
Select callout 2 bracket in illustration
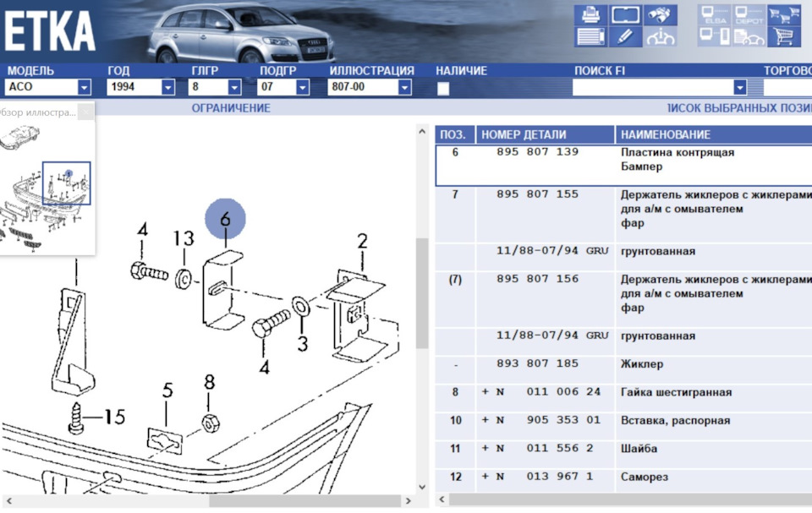coord(363,241)
